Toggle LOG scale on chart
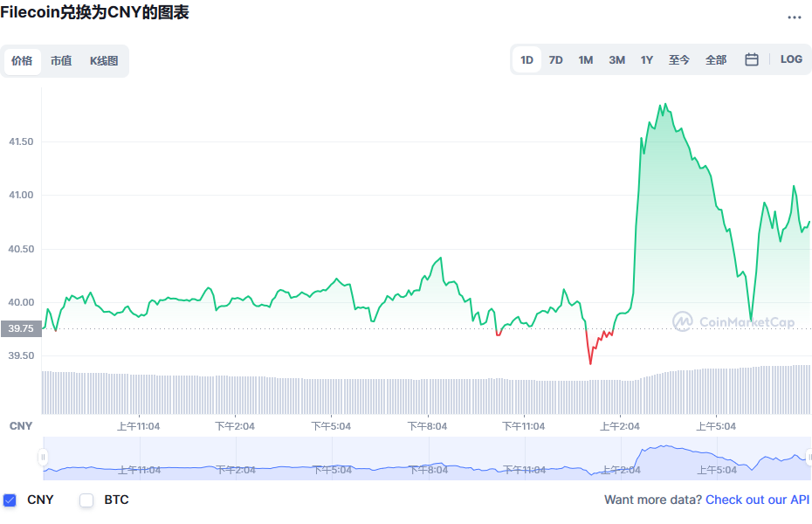 tap(791, 59)
